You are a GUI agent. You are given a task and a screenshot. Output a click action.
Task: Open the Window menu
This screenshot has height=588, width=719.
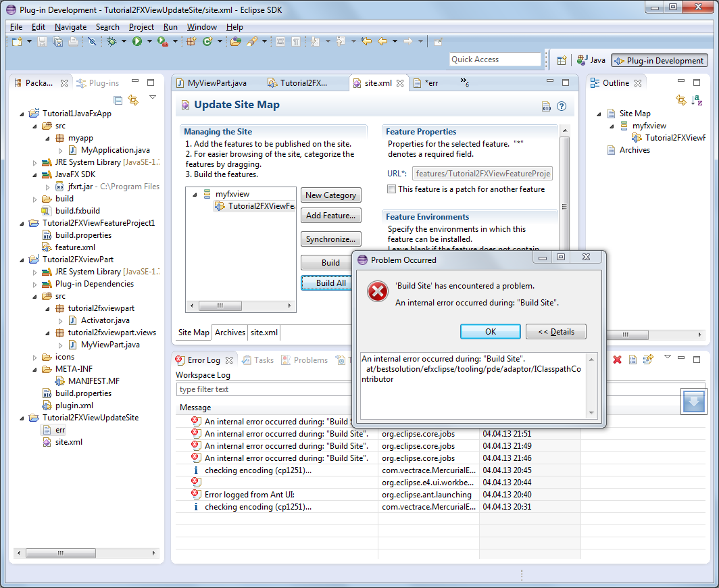pyautogui.click(x=202, y=27)
